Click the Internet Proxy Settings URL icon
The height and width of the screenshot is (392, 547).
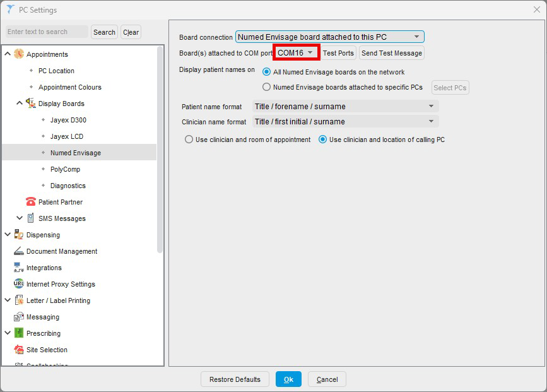pyautogui.click(x=19, y=284)
